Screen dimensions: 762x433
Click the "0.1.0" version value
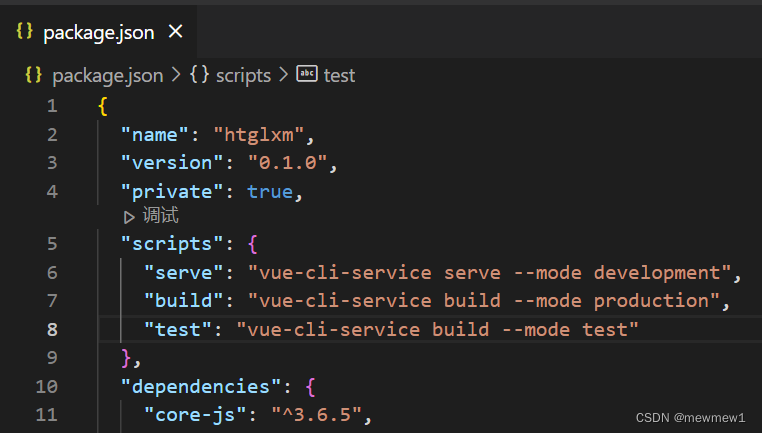pos(288,163)
